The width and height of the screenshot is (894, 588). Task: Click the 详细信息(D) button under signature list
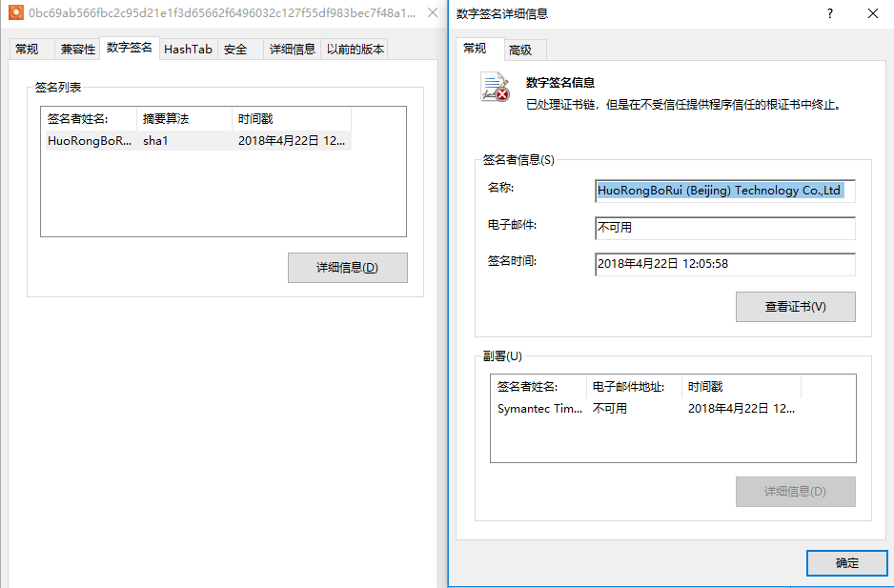pos(347,268)
